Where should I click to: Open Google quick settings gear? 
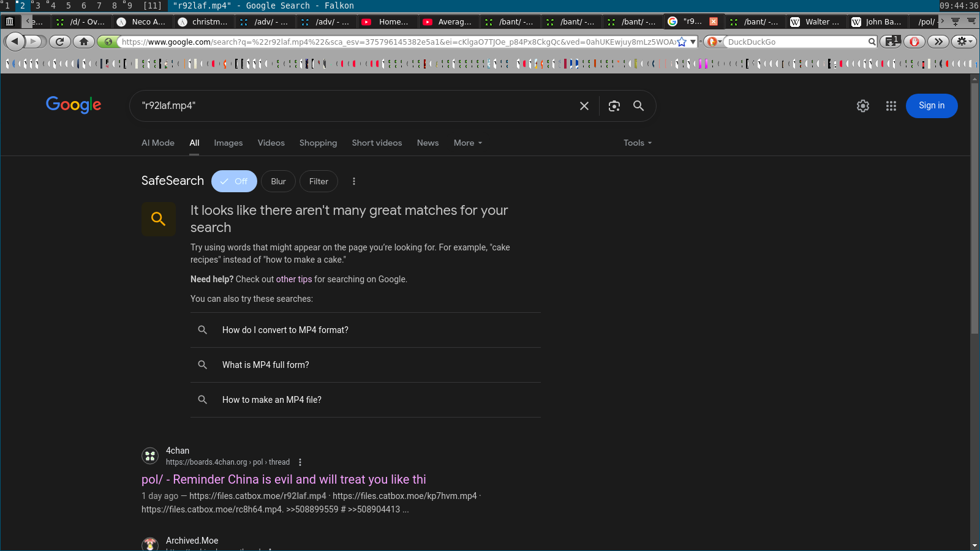863,106
